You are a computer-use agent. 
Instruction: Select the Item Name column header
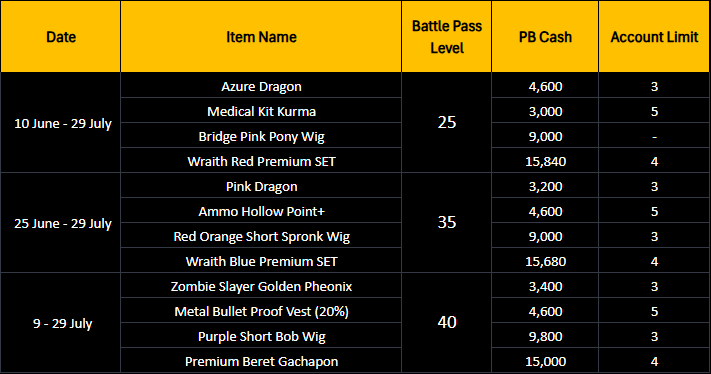point(261,37)
